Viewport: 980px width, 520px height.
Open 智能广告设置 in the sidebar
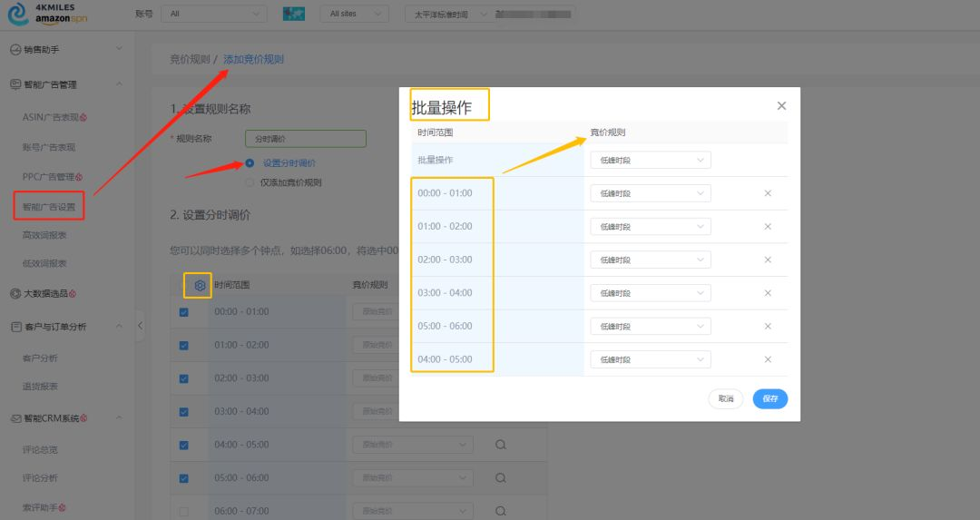point(49,207)
